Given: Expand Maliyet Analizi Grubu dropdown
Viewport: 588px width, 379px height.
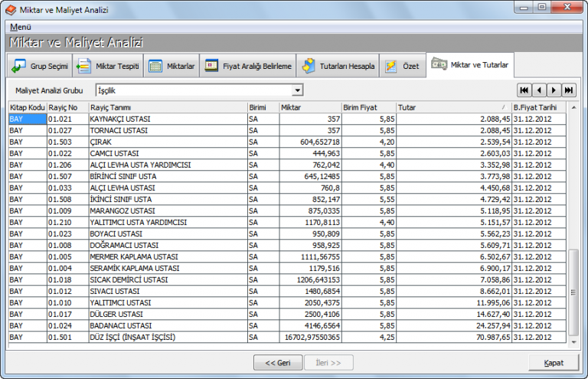Looking at the screenshot, I should (x=297, y=90).
